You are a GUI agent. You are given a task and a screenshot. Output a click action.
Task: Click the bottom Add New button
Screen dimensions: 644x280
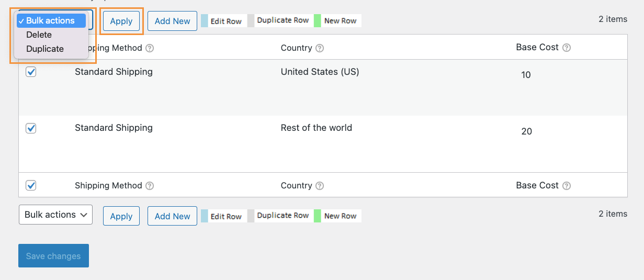(x=172, y=216)
